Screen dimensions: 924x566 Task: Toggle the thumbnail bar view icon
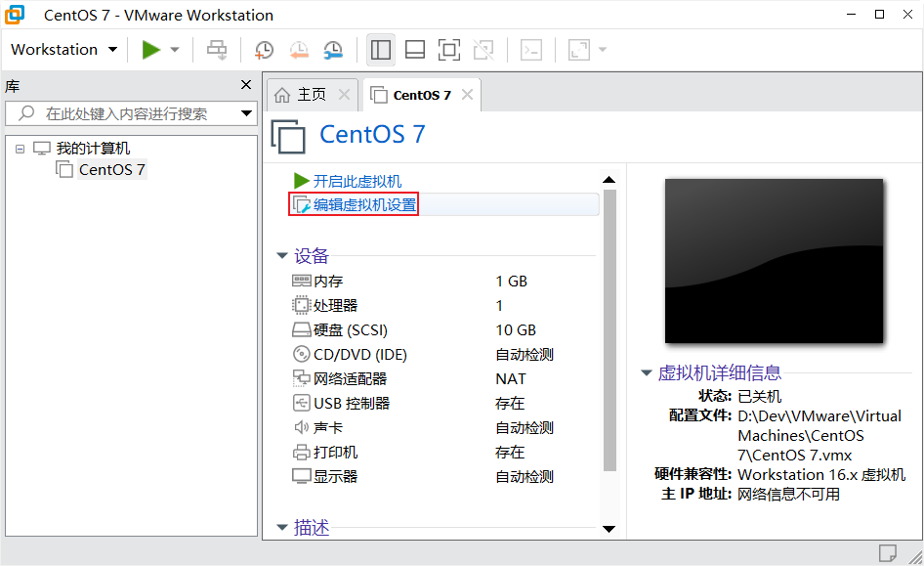coord(415,50)
